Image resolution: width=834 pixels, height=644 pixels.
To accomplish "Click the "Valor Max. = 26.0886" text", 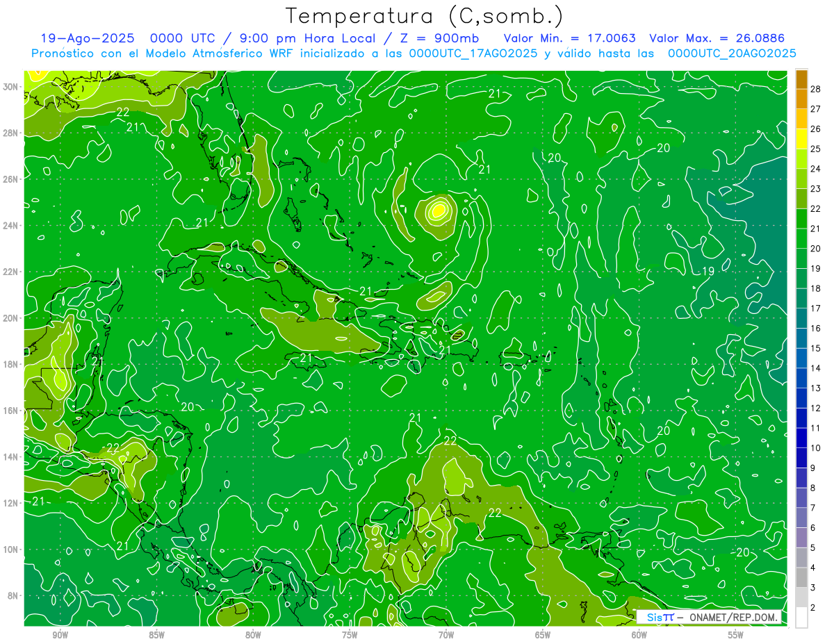I will (x=717, y=38).
